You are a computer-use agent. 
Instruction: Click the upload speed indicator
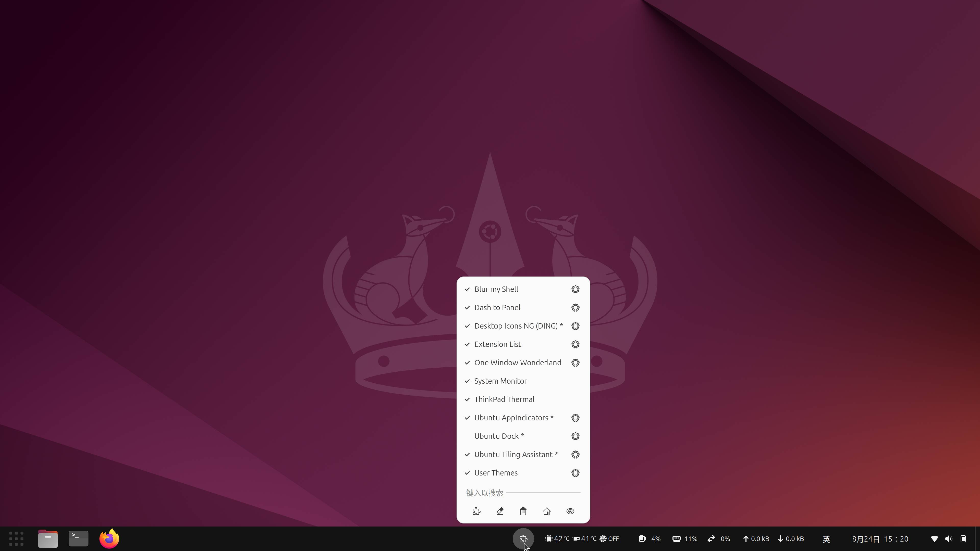click(756, 539)
